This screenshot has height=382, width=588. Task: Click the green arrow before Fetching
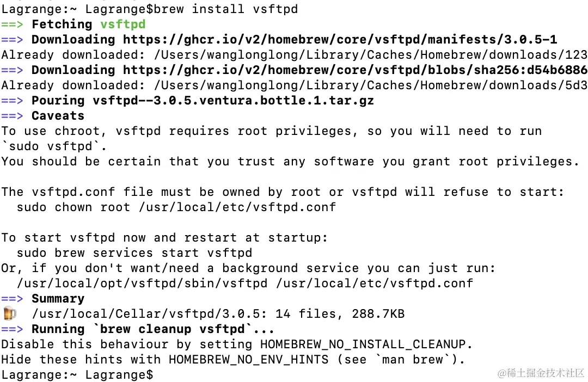click(12, 24)
